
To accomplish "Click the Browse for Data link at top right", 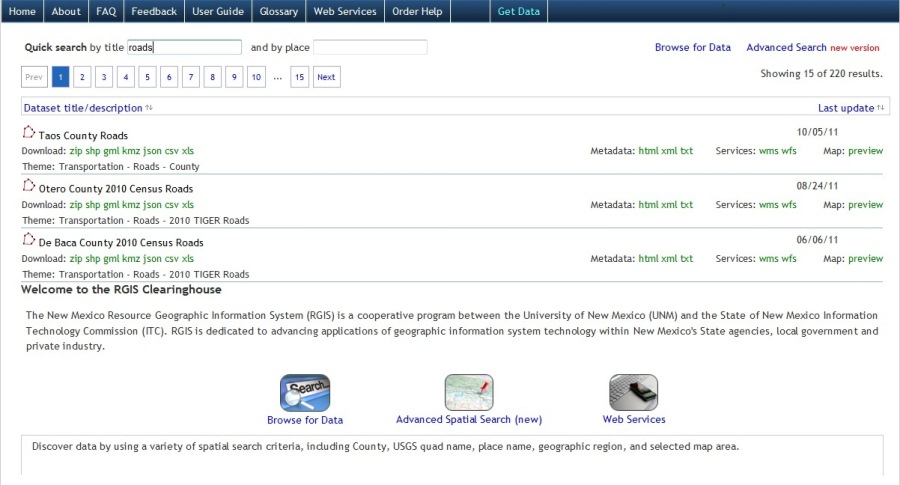I will coord(693,48).
